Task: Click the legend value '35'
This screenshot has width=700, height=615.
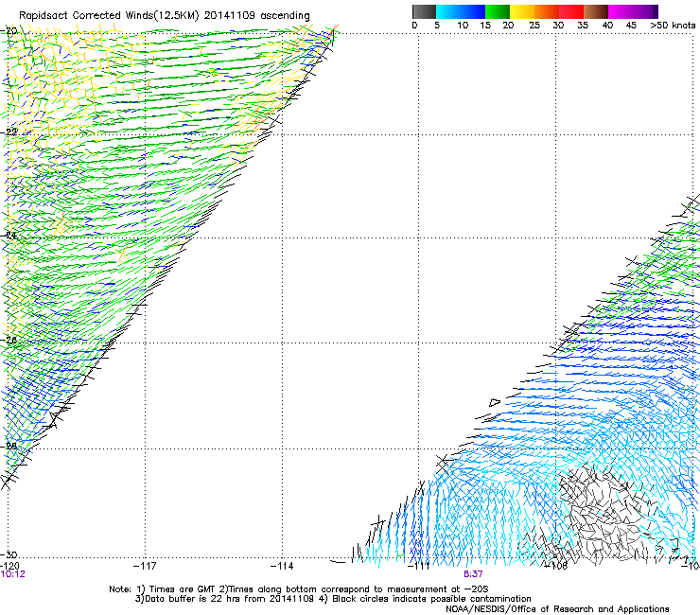Action: pyautogui.click(x=583, y=26)
